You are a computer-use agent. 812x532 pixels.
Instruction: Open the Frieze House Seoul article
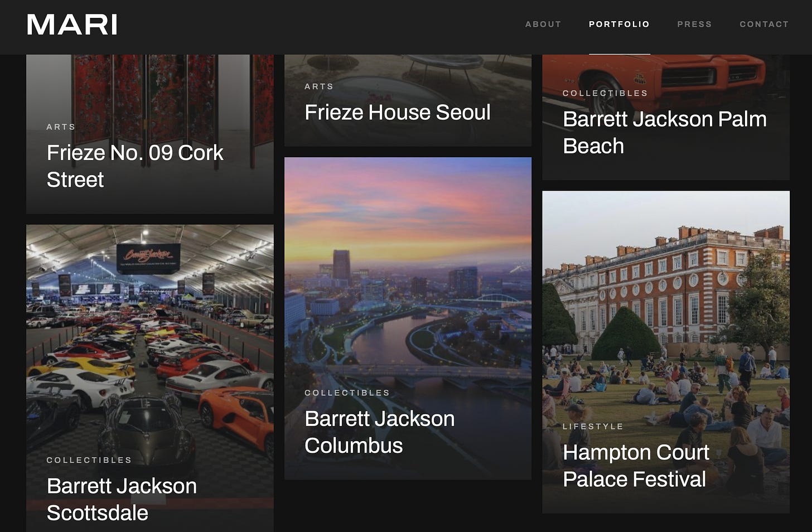pyautogui.click(x=398, y=112)
